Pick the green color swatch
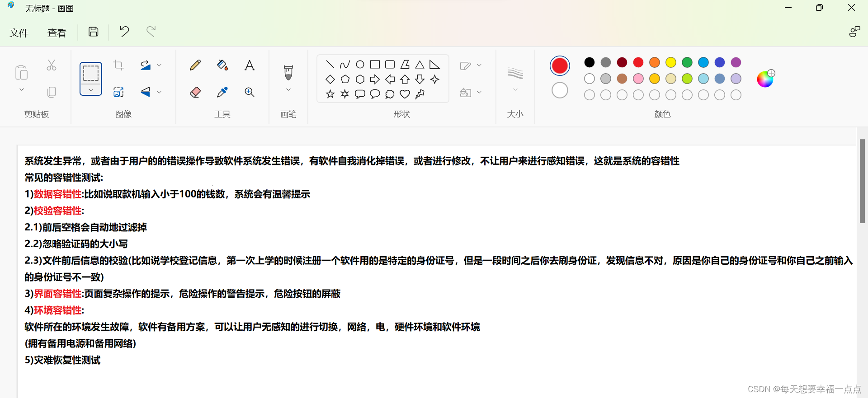The height and width of the screenshot is (398, 868). coord(687,62)
